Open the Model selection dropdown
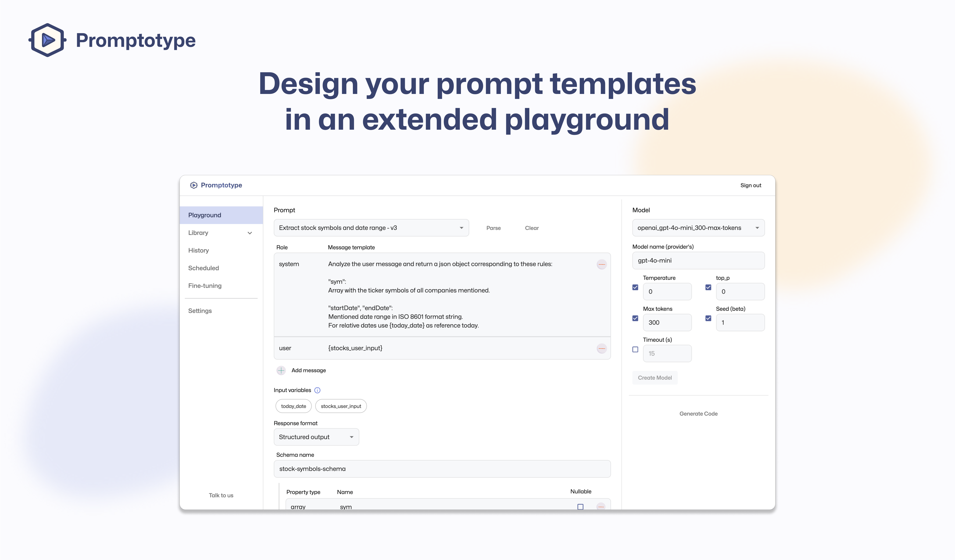Viewport: 955px width, 560px height. pos(698,228)
